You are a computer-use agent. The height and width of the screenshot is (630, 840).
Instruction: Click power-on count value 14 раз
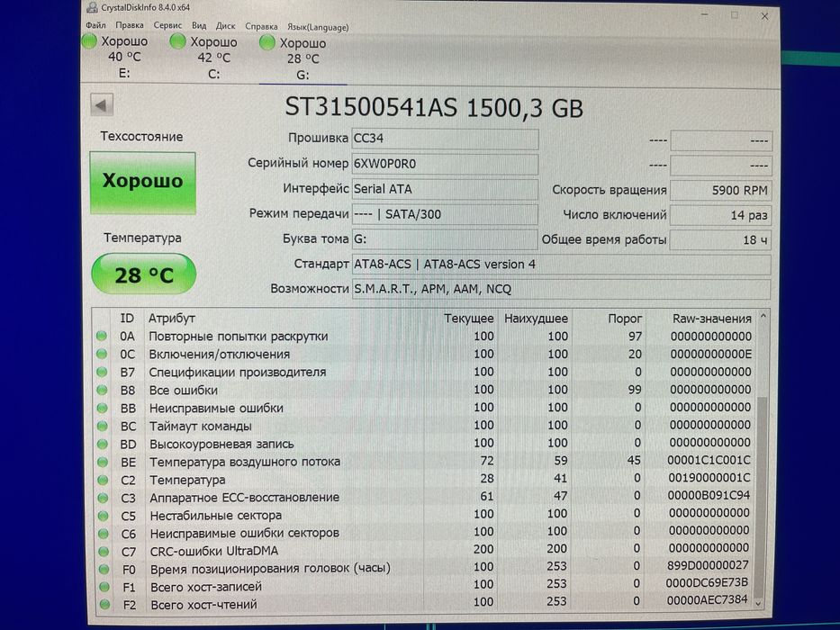click(x=720, y=215)
